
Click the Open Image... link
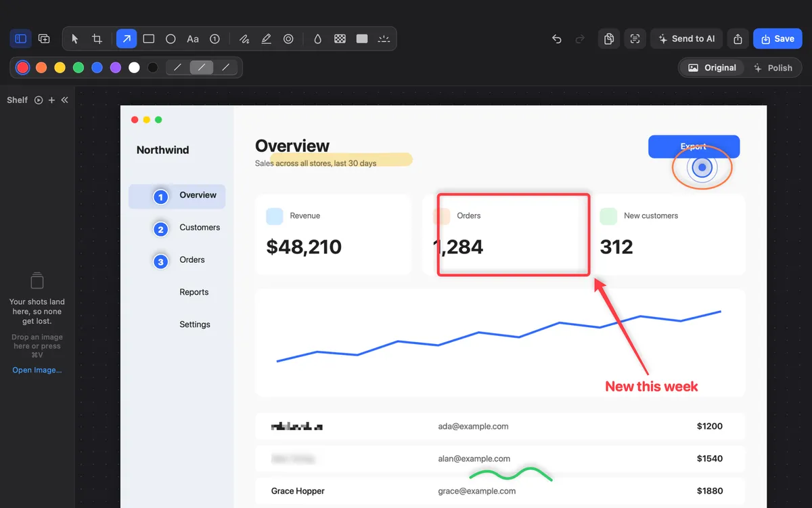click(37, 370)
